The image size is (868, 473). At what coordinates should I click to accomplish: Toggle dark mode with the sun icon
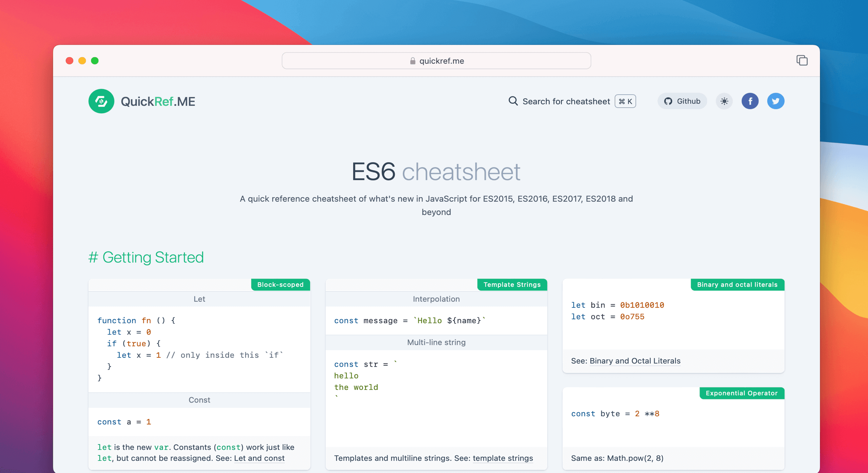(724, 101)
